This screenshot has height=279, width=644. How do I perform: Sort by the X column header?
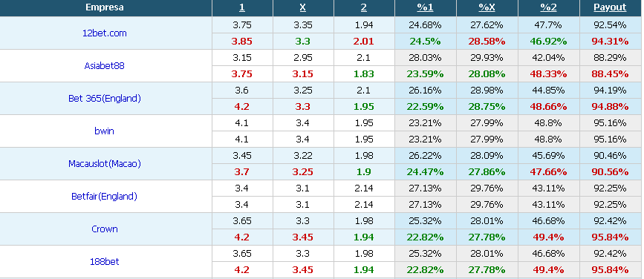[x=303, y=7]
